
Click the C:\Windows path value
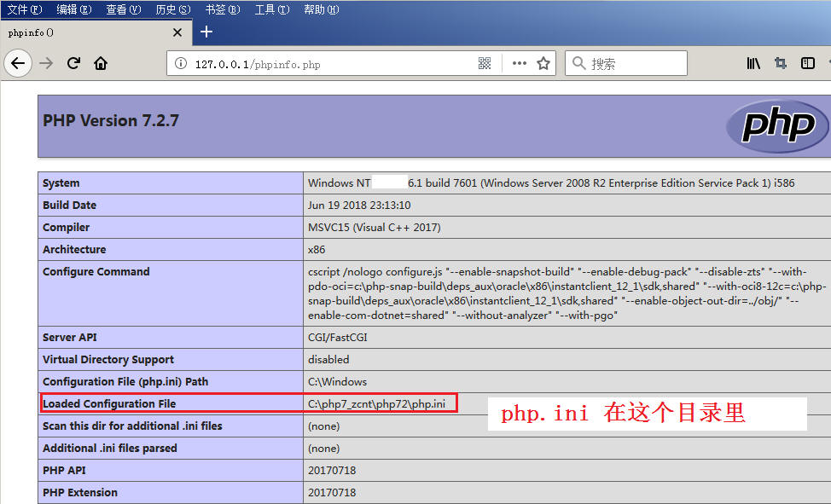(x=337, y=382)
